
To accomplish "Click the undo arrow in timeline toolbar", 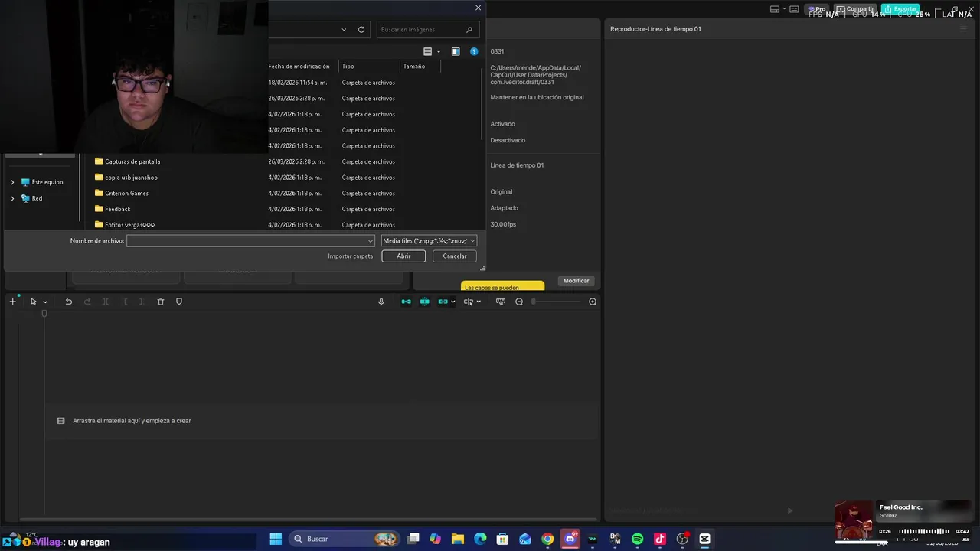I will pyautogui.click(x=68, y=302).
